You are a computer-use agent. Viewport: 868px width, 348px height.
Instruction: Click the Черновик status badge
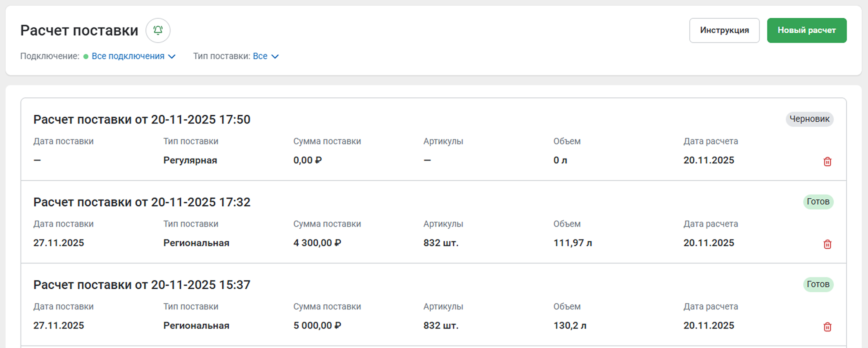pyautogui.click(x=810, y=119)
